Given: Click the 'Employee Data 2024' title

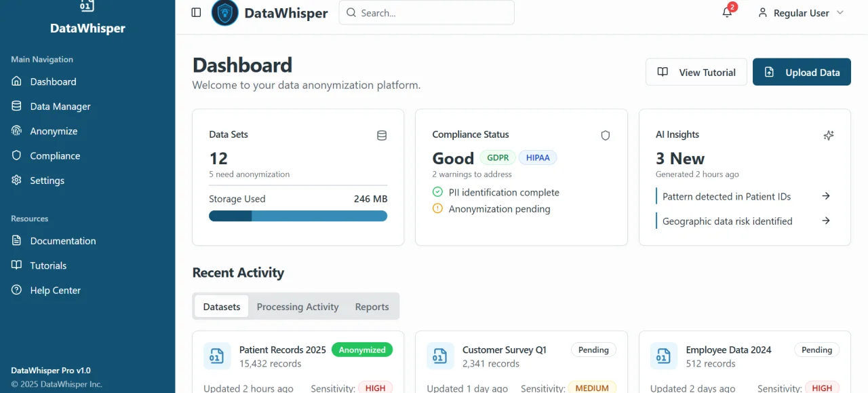Looking at the screenshot, I should [x=729, y=350].
